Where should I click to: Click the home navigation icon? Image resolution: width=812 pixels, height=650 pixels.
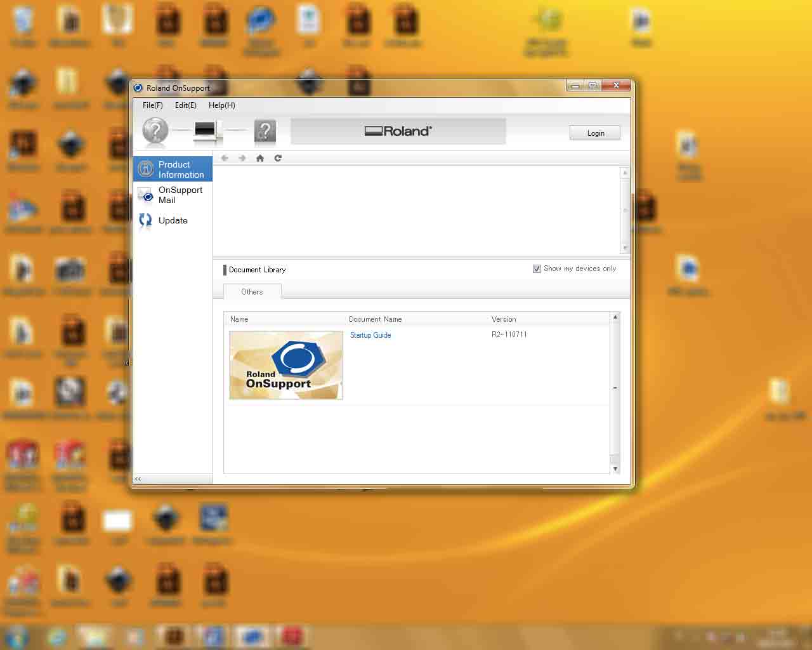pos(259,158)
